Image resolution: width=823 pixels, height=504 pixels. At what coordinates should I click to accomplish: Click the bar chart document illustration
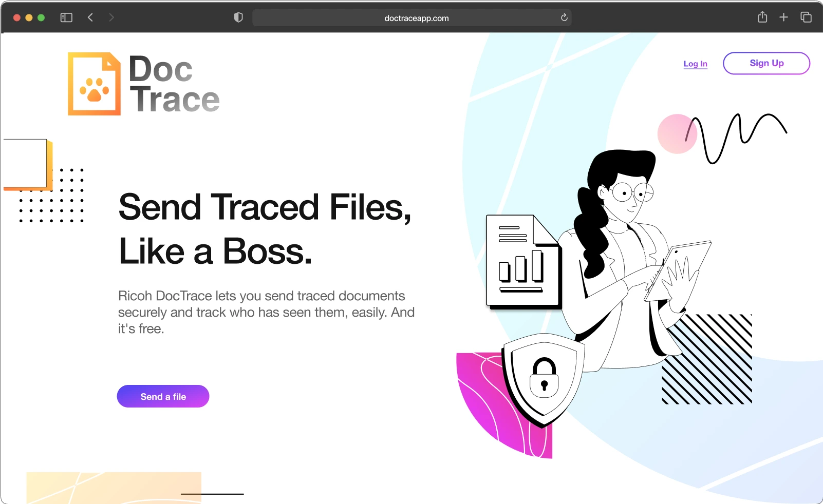(522, 262)
